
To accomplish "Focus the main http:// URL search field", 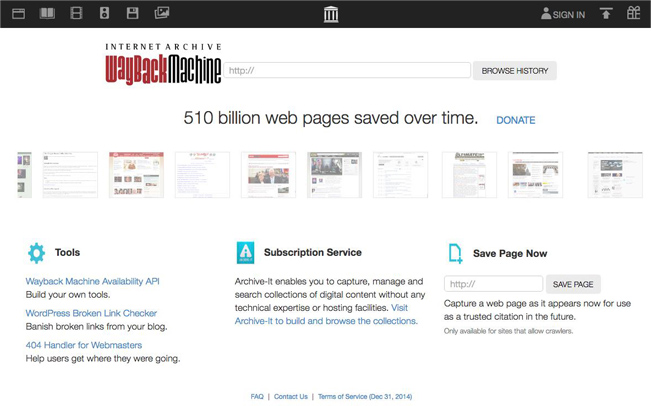I will pos(347,70).
